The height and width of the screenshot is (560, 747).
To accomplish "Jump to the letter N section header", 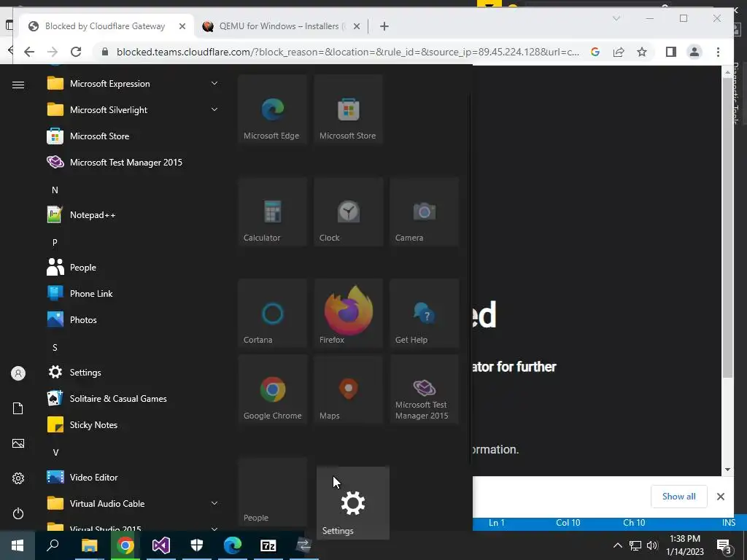I will pyautogui.click(x=55, y=190).
